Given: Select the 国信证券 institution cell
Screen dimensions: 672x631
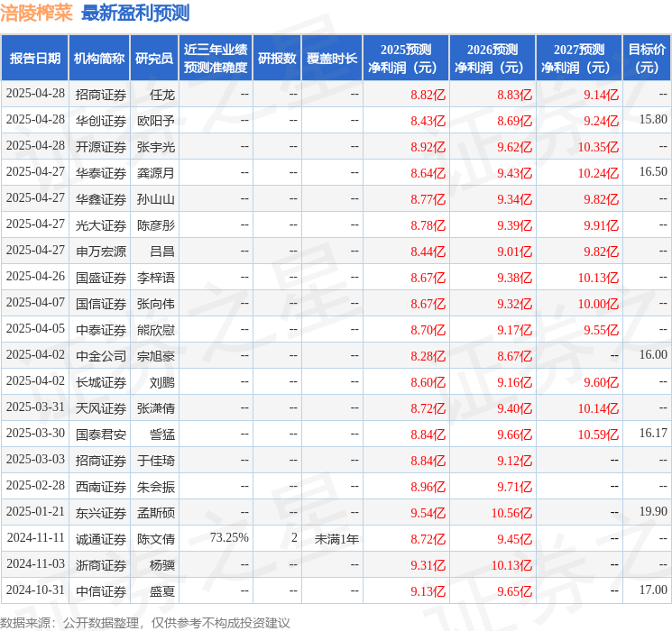Looking at the screenshot, I should click(x=101, y=304).
